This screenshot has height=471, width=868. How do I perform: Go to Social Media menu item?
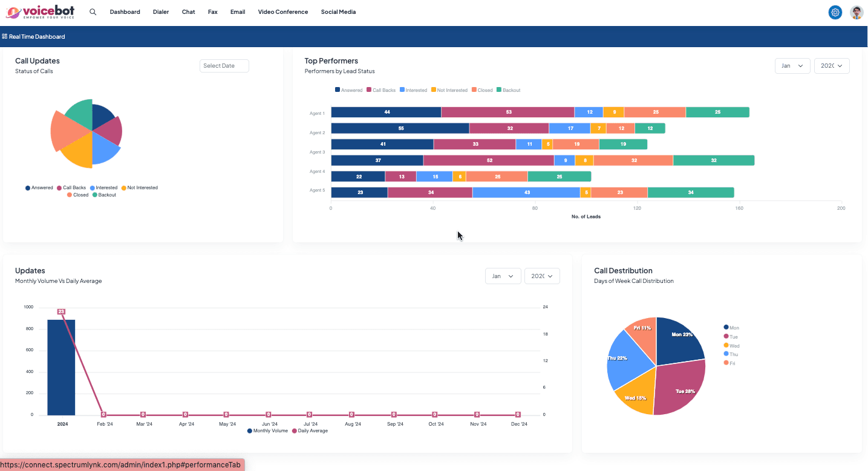coord(338,12)
